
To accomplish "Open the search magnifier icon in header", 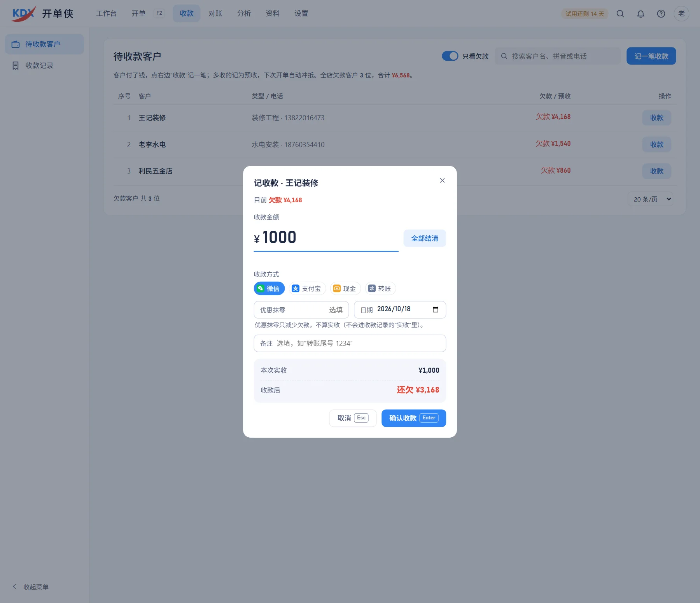I will pyautogui.click(x=620, y=14).
